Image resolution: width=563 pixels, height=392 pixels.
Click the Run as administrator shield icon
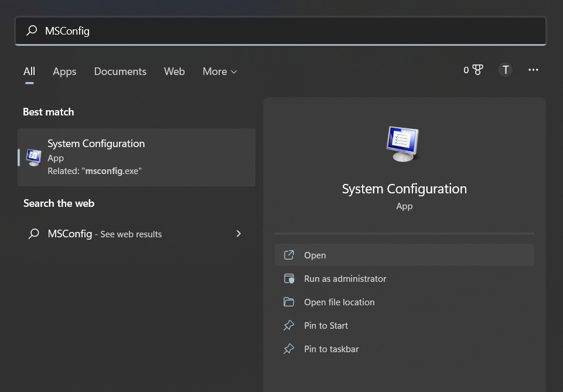[289, 279]
